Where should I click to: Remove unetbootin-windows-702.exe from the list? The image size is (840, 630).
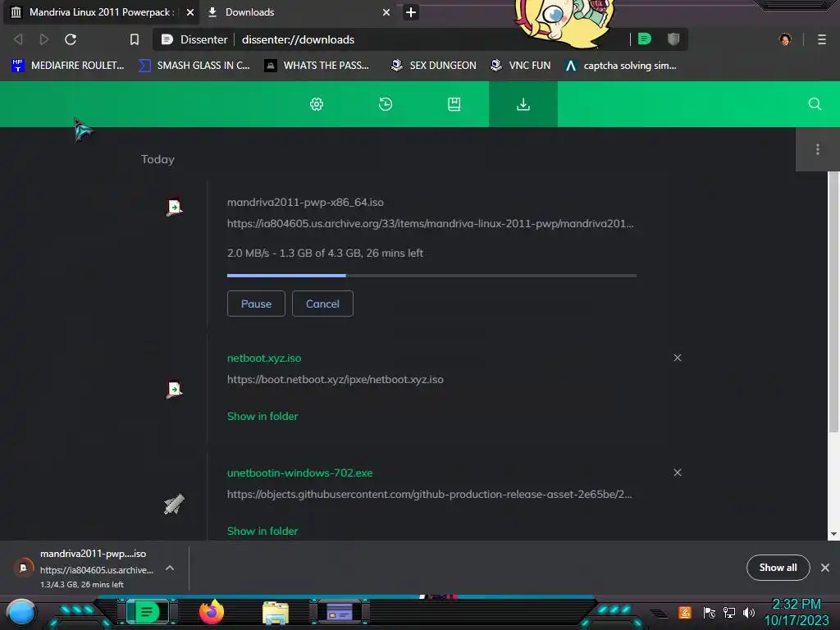(678, 472)
